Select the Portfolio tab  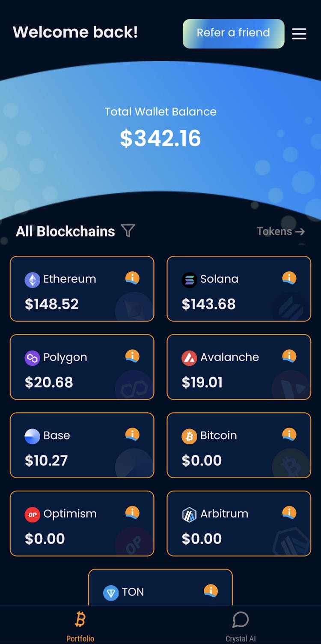click(80, 626)
